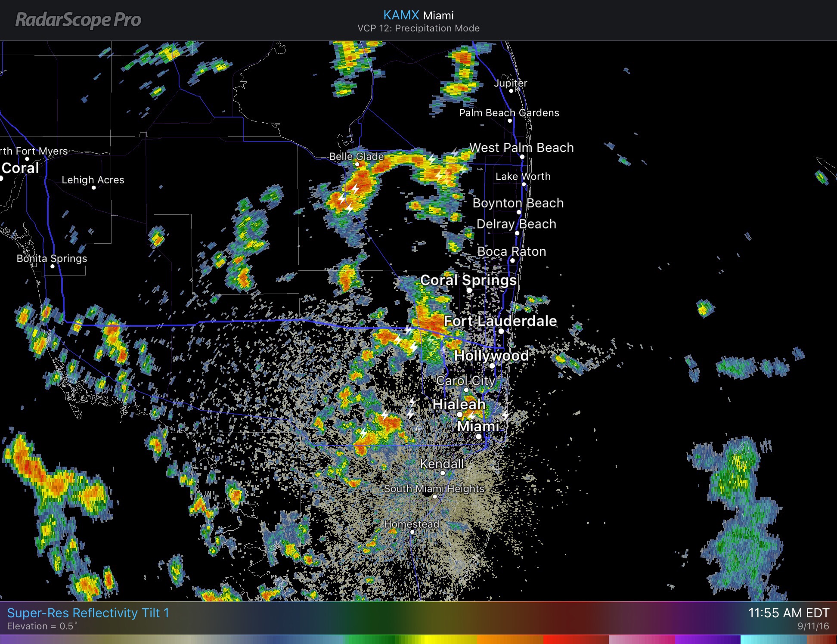The image size is (837, 644).
Task: Click the 11:55 AM EDT timestamp
Action: click(x=788, y=613)
